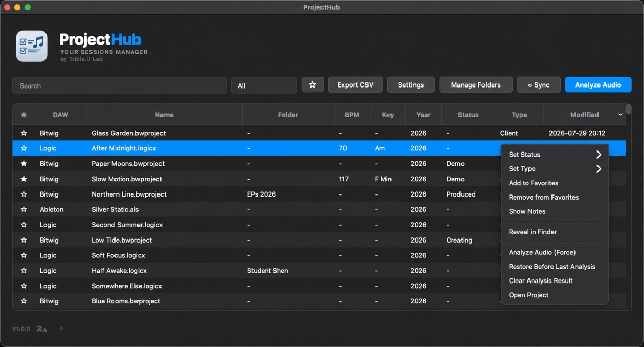Click the Am key cell
The height and width of the screenshot is (347, 644).
(380, 148)
